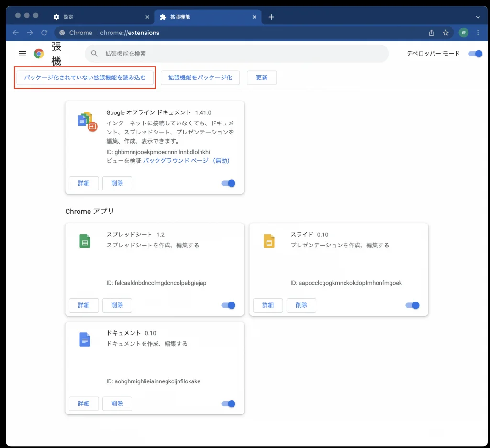
Task: Disable the スプレッドシート app toggle
Action: (x=228, y=305)
